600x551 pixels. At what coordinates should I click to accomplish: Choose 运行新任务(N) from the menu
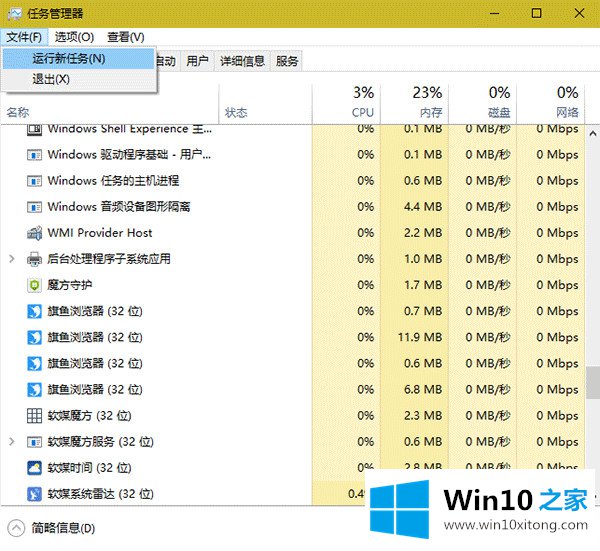tap(78, 59)
